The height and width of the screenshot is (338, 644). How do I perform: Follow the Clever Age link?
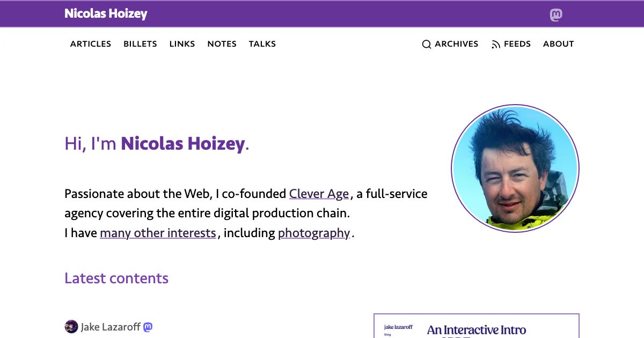point(319,194)
